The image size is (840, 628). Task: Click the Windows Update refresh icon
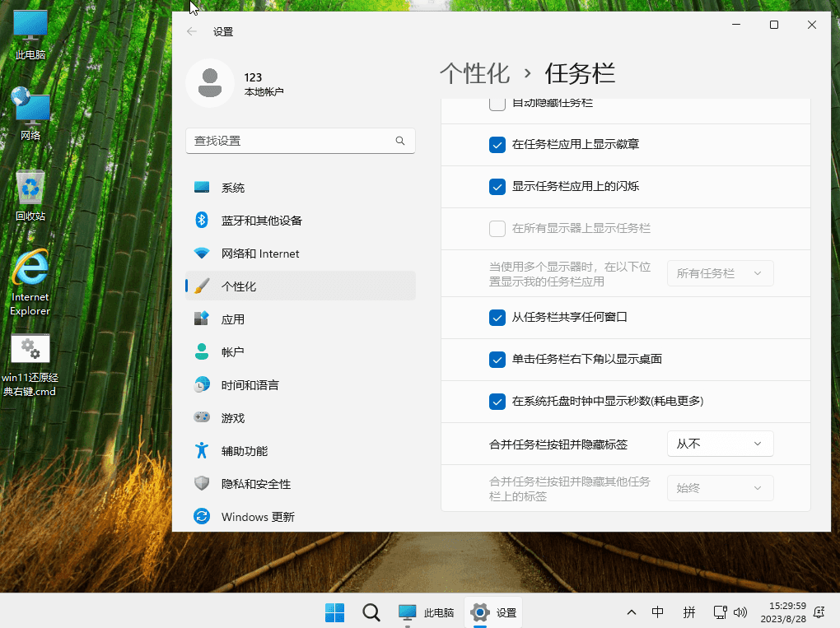point(202,516)
